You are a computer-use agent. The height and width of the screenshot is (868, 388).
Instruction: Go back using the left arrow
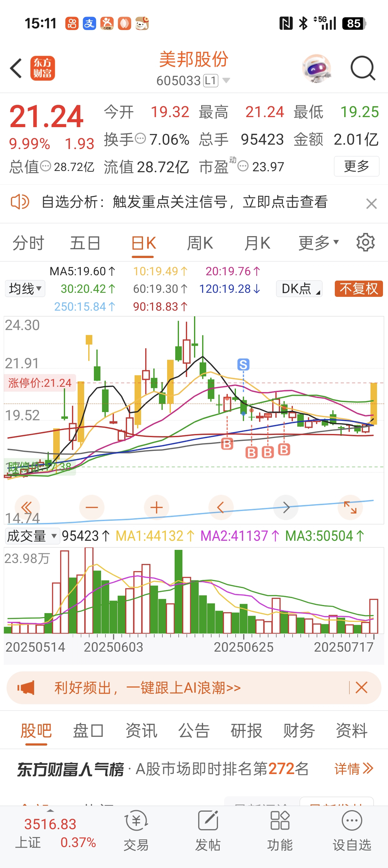[x=16, y=68]
